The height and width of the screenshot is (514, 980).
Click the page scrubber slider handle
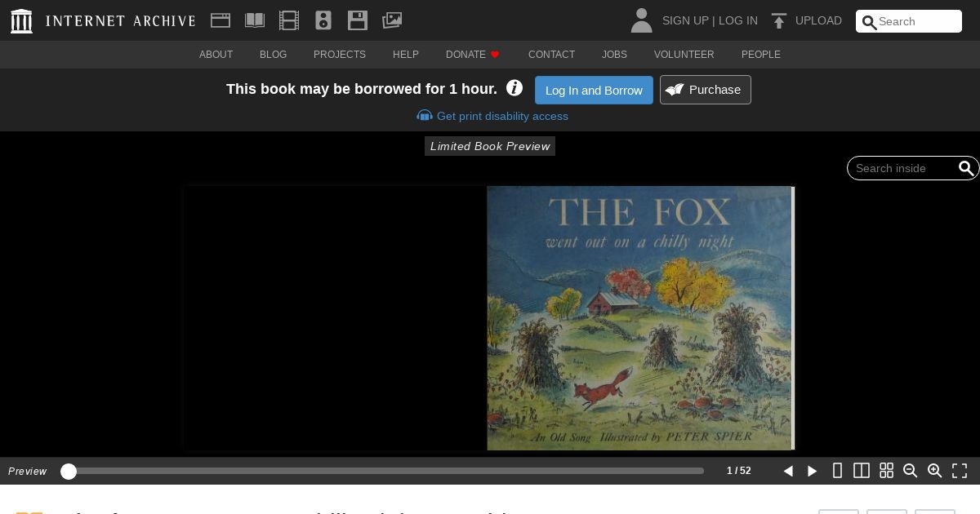pos(69,471)
